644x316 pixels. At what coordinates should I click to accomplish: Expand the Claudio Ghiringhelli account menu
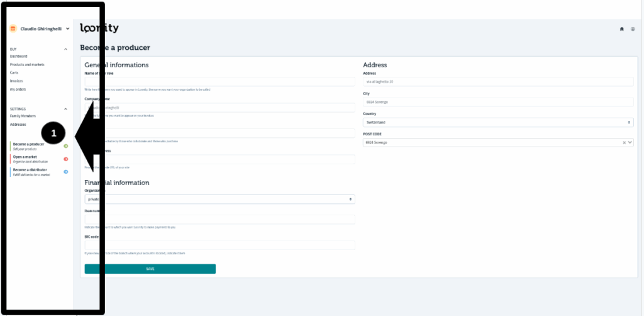point(67,28)
